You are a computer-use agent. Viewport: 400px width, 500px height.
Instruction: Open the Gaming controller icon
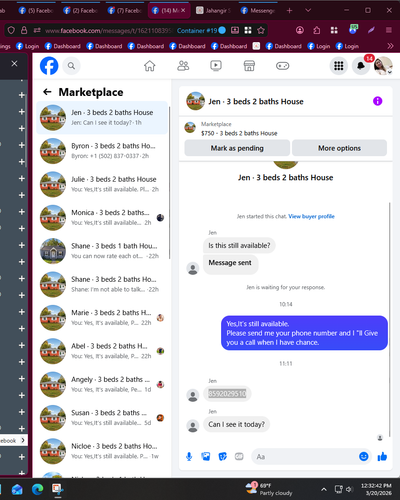(282, 66)
